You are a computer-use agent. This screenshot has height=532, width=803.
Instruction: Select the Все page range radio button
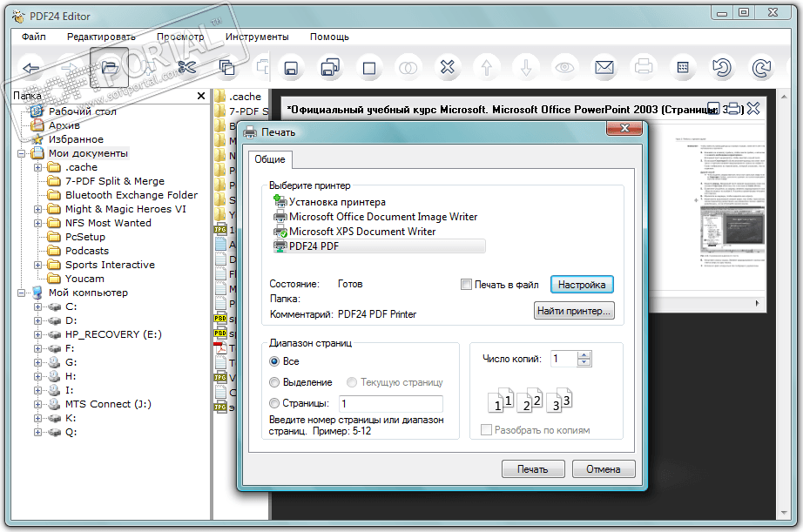pyautogui.click(x=274, y=361)
